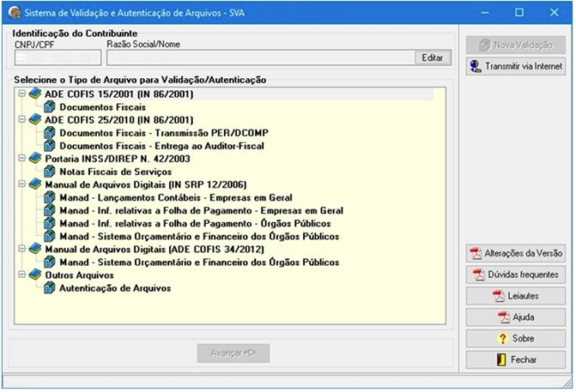The width and height of the screenshot is (576, 392).
Task: Click document icon of Folha de Pagamento Órgãos Públicos
Action: 50,223
